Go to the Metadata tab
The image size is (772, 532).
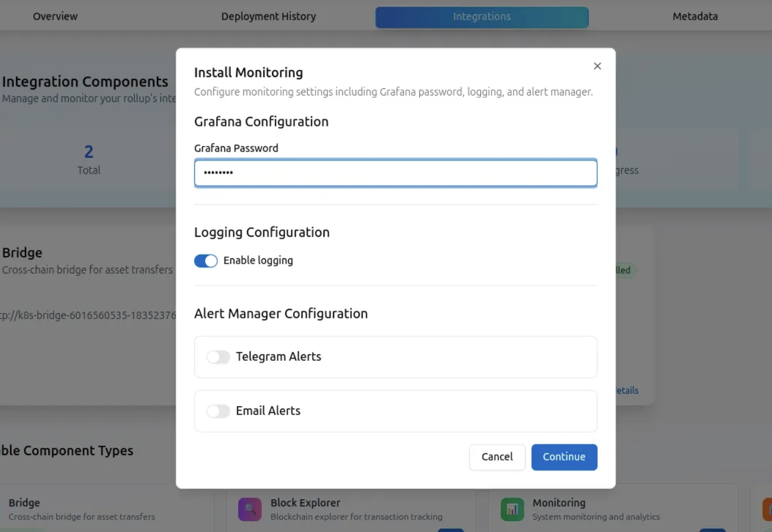(695, 17)
